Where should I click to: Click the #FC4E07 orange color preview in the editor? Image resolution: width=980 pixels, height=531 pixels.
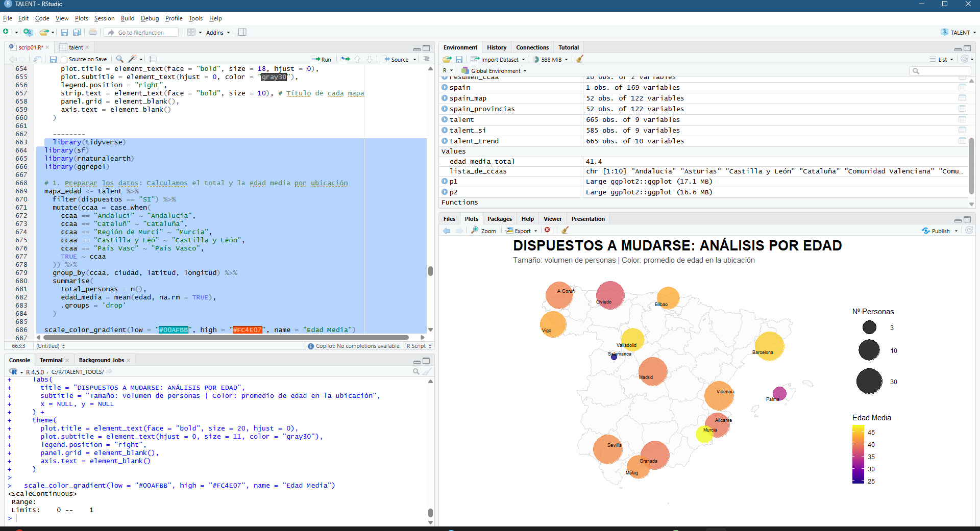[x=247, y=330]
